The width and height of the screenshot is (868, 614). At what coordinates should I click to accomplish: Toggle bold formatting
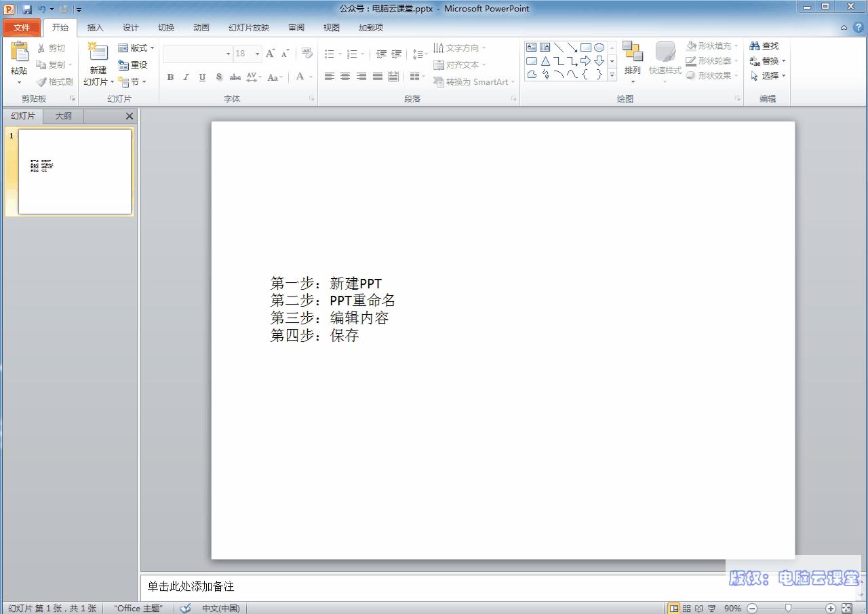[170, 77]
